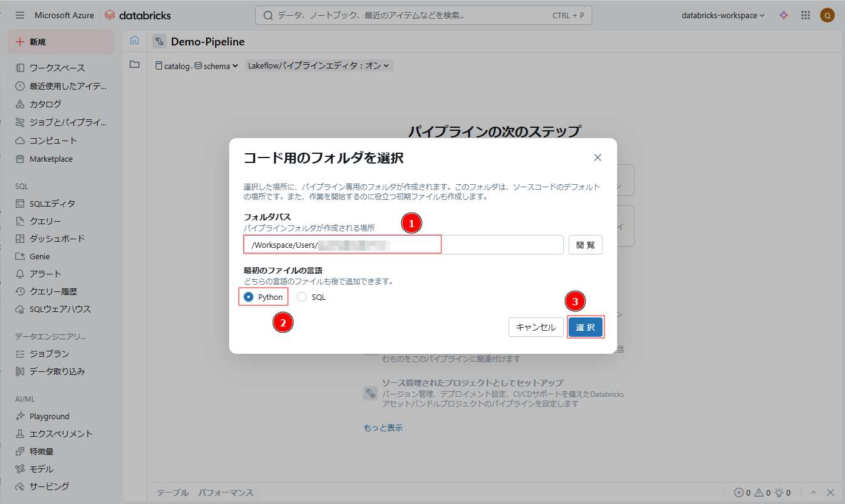Expand the databricks-workspace dropdown
This screenshot has width=845, height=504.
click(x=723, y=15)
